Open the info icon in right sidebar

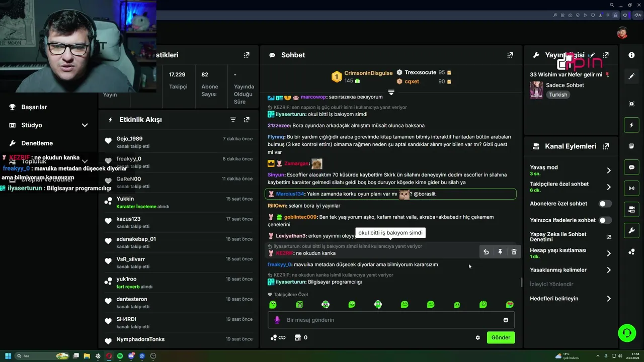point(631,55)
